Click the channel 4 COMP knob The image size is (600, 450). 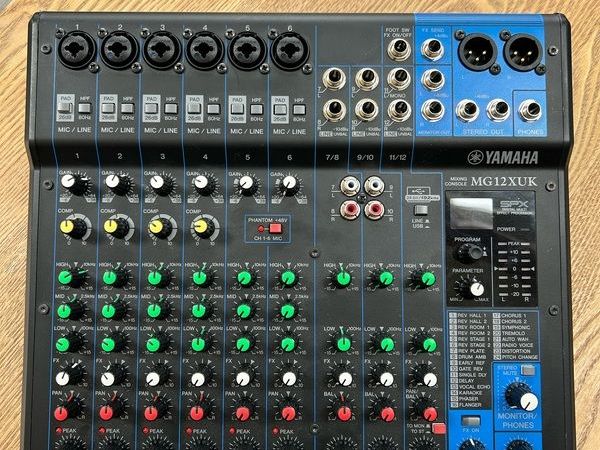click(x=205, y=228)
